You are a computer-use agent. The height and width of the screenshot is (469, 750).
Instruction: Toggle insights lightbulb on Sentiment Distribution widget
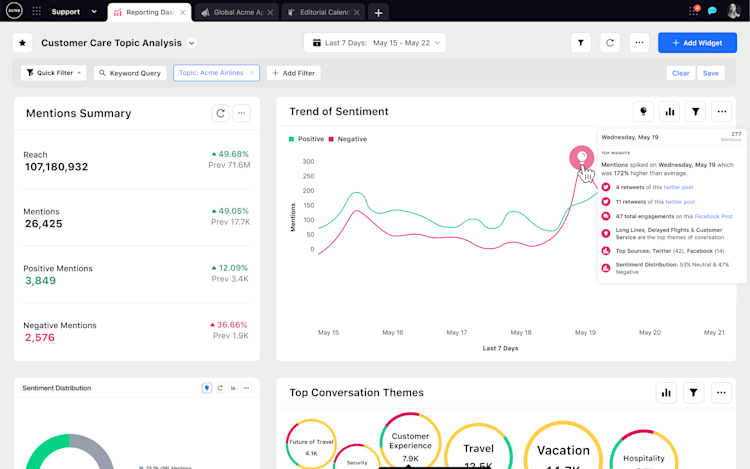coord(207,388)
